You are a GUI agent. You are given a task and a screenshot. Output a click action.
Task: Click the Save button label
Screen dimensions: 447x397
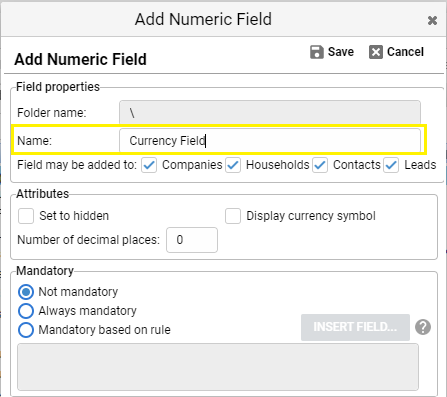click(x=341, y=52)
